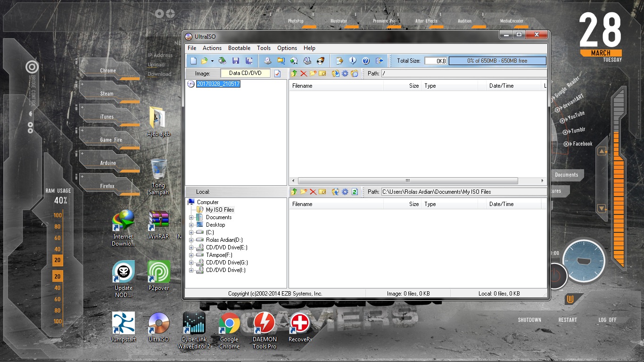The image size is (644, 362).
Task: Open the dropdown arrow next to Open icon
Action: coord(212,61)
